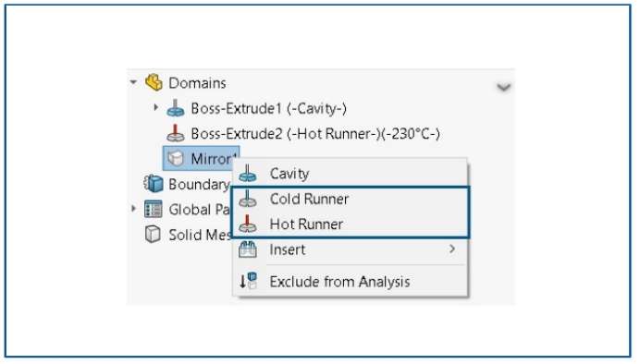Click the Domains folder icon

[x=154, y=83]
